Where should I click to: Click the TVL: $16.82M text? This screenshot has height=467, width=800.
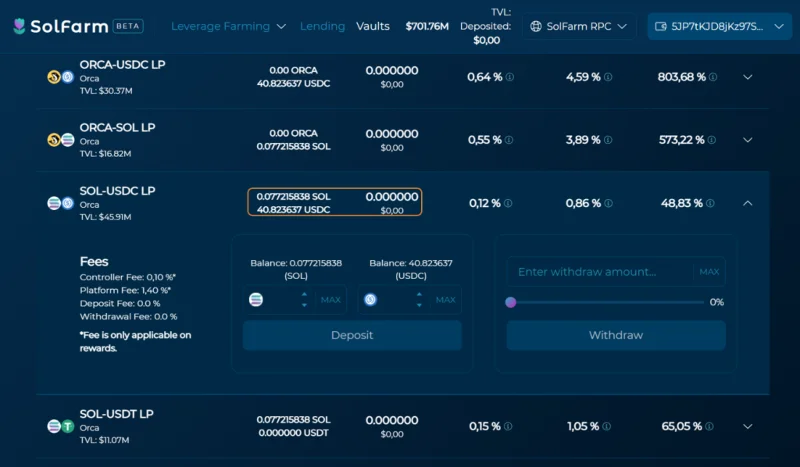coord(106,154)
